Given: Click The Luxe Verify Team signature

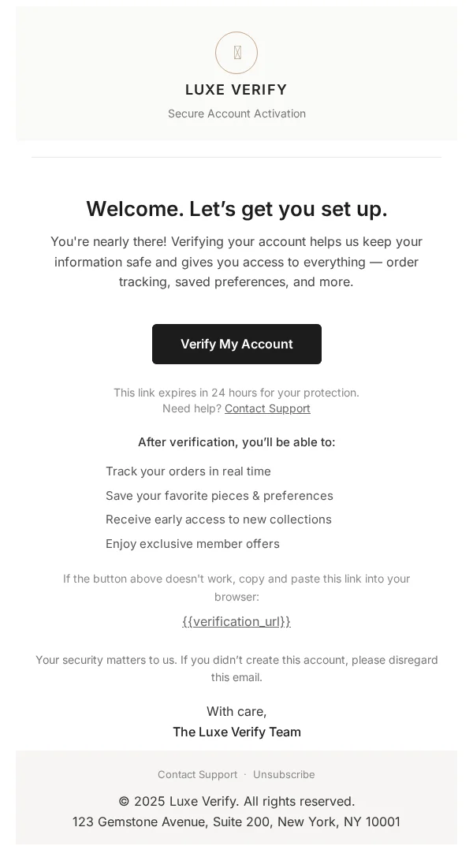Looking at the screenshot, I should tap(236, 732).
